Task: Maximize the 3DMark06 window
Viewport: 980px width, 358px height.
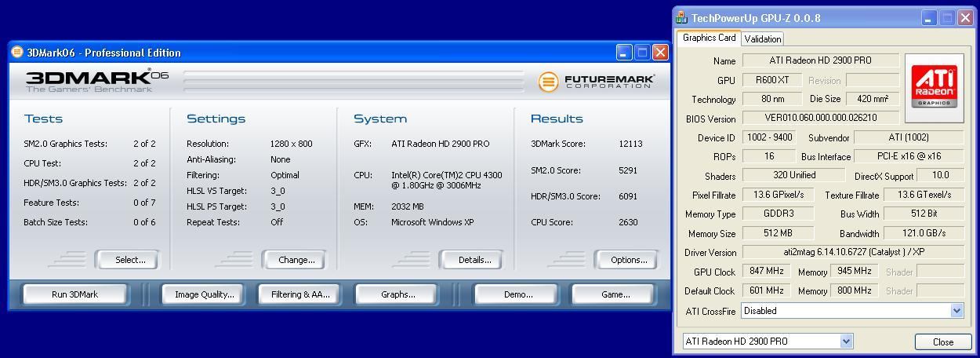Action: tap(642, 53)
